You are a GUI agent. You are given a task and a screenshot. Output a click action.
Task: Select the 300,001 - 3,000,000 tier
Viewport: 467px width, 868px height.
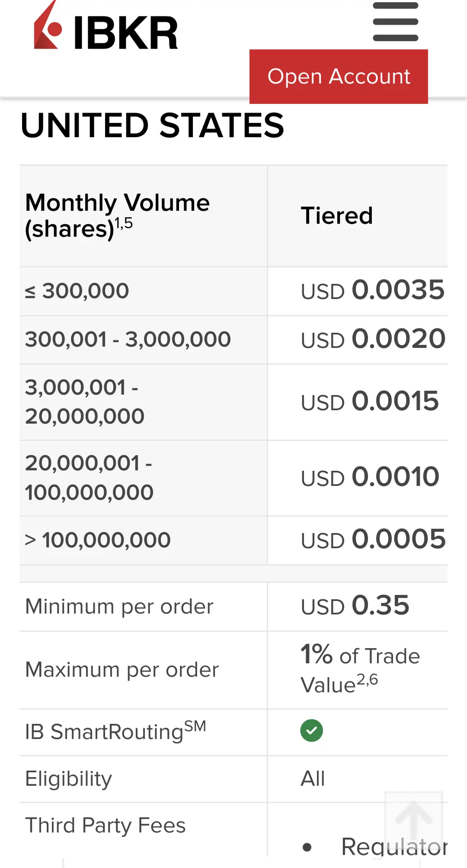pyautogui.click(x=128, y=339)
